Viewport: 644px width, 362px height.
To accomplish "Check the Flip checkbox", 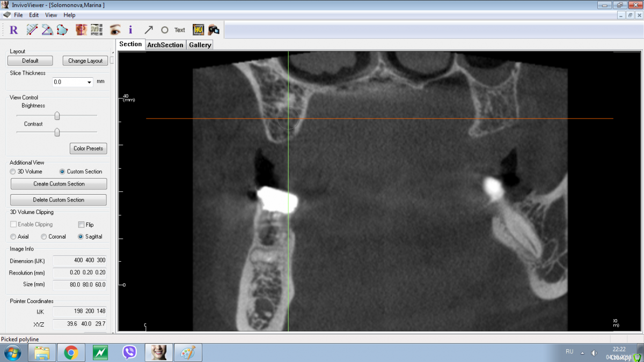I will click(x=82, y=225).
